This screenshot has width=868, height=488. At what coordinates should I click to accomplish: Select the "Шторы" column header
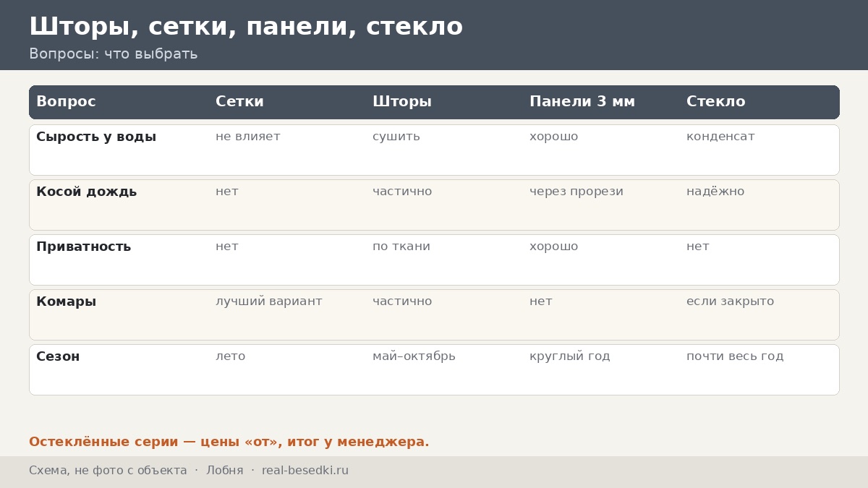coord(402,102)
